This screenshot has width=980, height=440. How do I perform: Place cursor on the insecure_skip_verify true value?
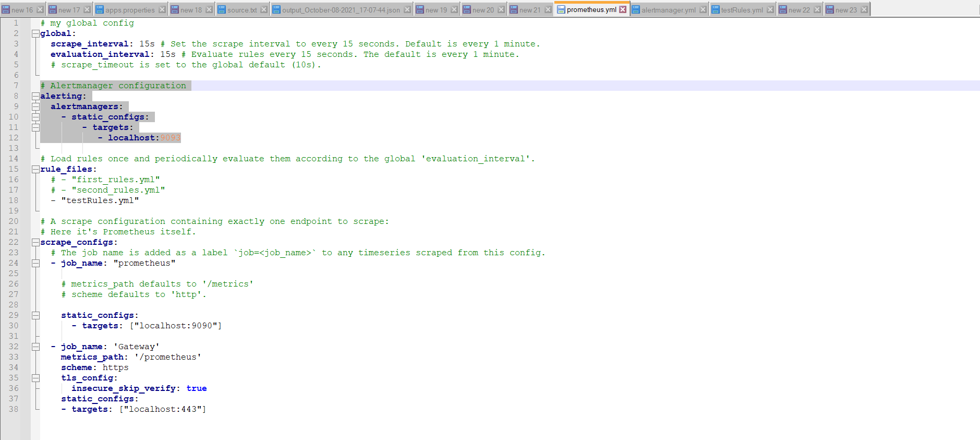pyautogui.click(x=197, y=388)
